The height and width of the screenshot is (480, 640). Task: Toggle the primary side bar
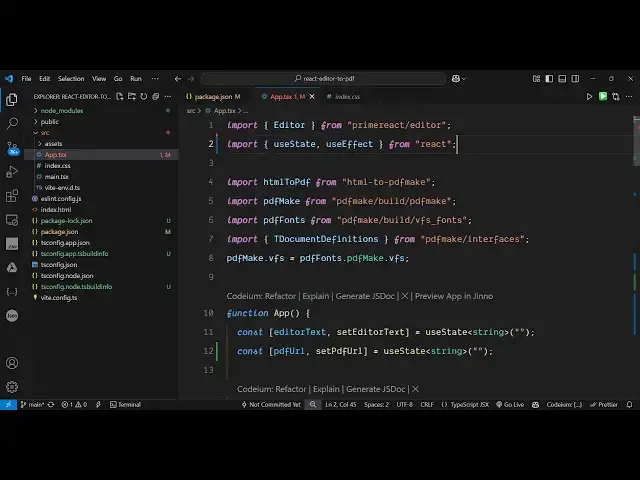pos(549,78)
